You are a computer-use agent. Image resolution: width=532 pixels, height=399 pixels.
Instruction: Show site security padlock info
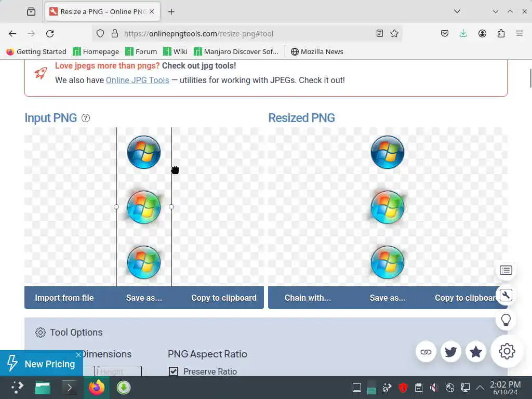(115, 34)
